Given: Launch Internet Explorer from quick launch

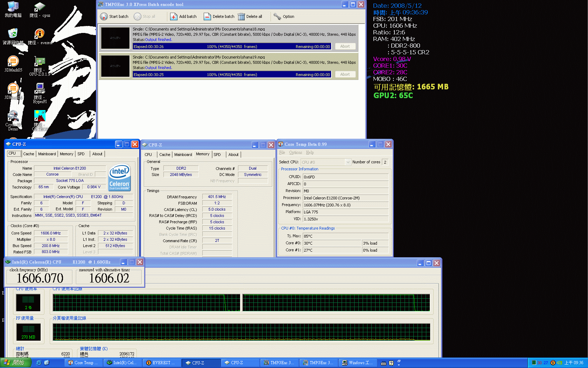Looking at the screenshot, I should pyautogui.click(x=39, y=363).
